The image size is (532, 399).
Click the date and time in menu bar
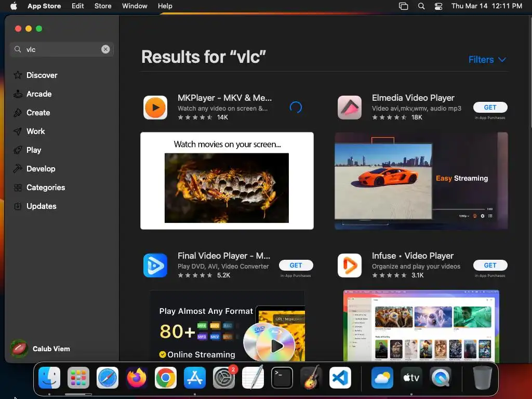(486, 6)
